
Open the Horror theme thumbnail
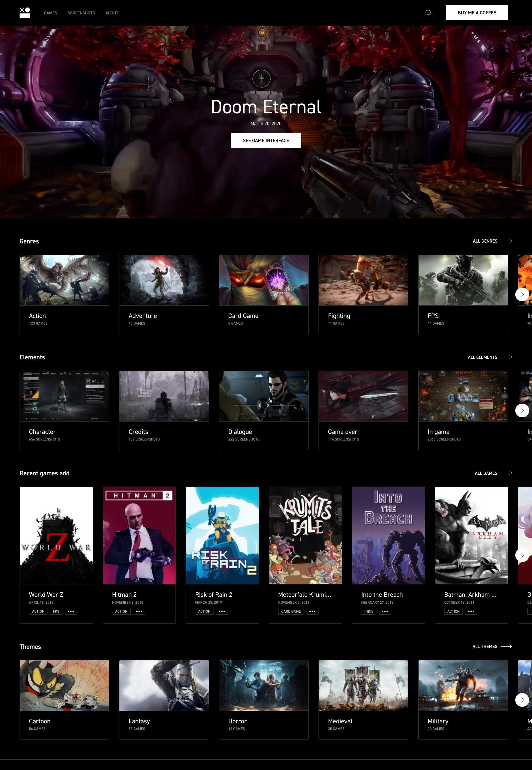[264, 685]
